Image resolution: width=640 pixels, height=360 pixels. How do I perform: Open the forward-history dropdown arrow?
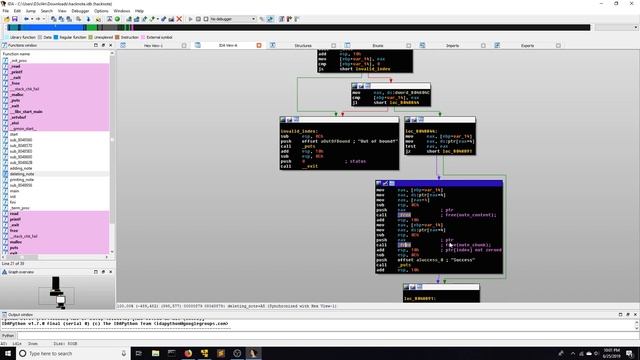click(43, 19)
